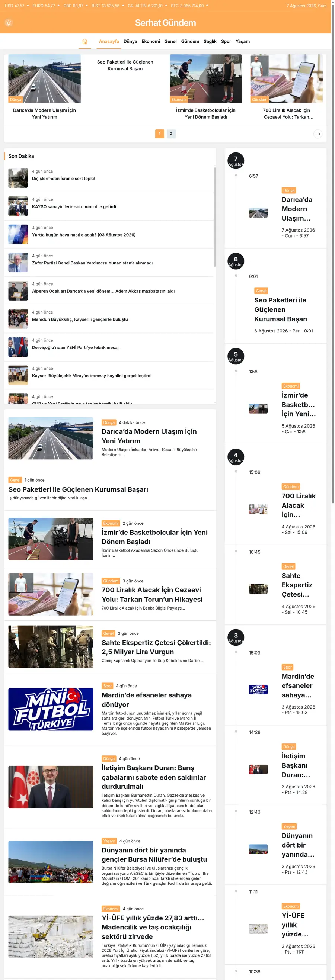Open İzmir'de Basketbolcular İçin Yeni Dönem in feed

click(x=154, y=537)
